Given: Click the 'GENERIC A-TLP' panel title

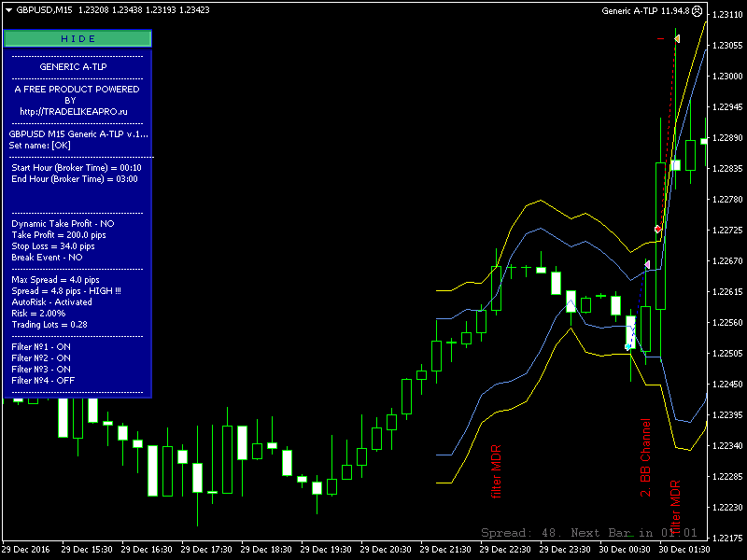Looking at the screenshot, I should [x=73, y=66].
